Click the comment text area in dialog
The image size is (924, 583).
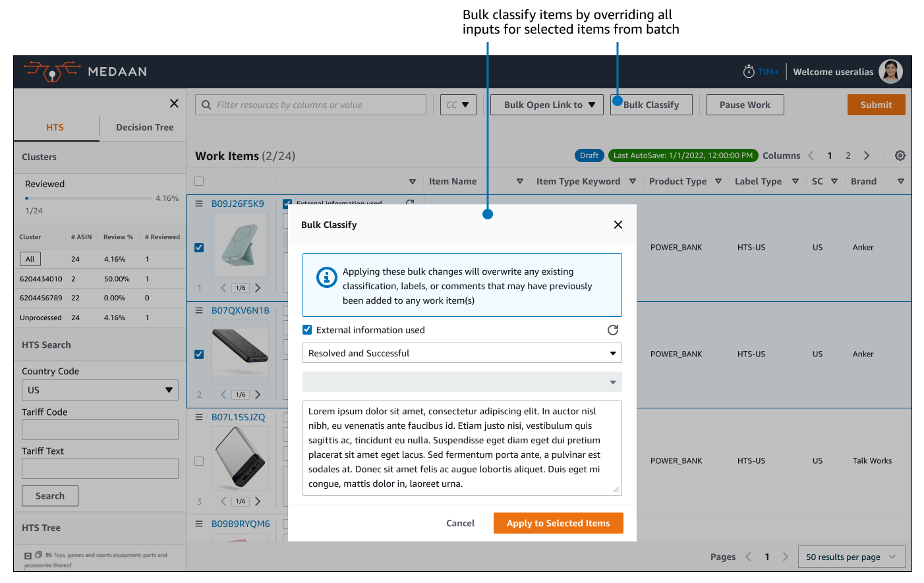pyautogui.click(x=462, y=448)
